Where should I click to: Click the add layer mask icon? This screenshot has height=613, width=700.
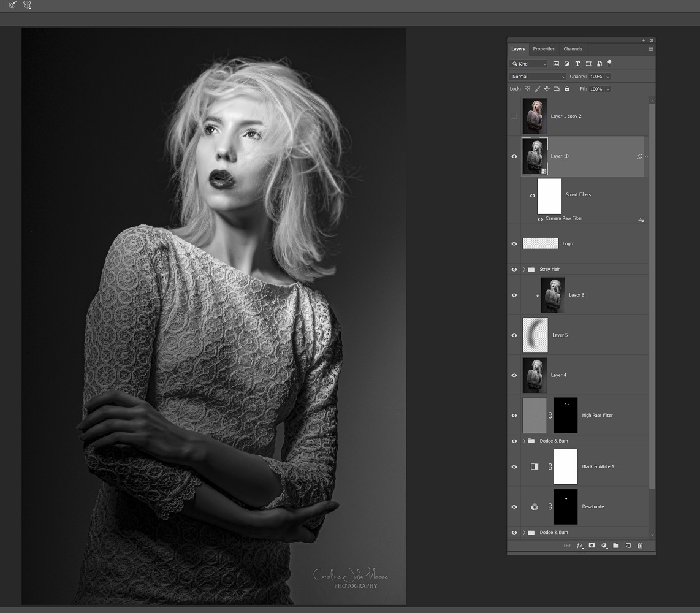592,546
